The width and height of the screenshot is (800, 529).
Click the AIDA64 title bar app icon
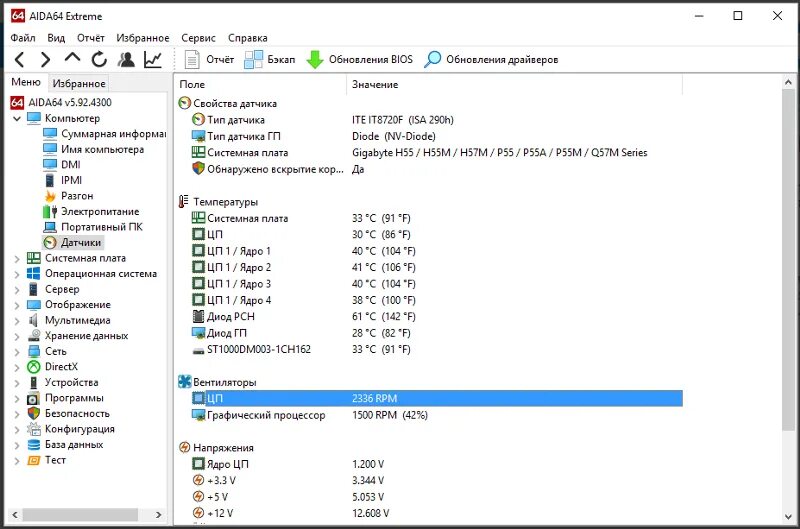tap(18, 16)
